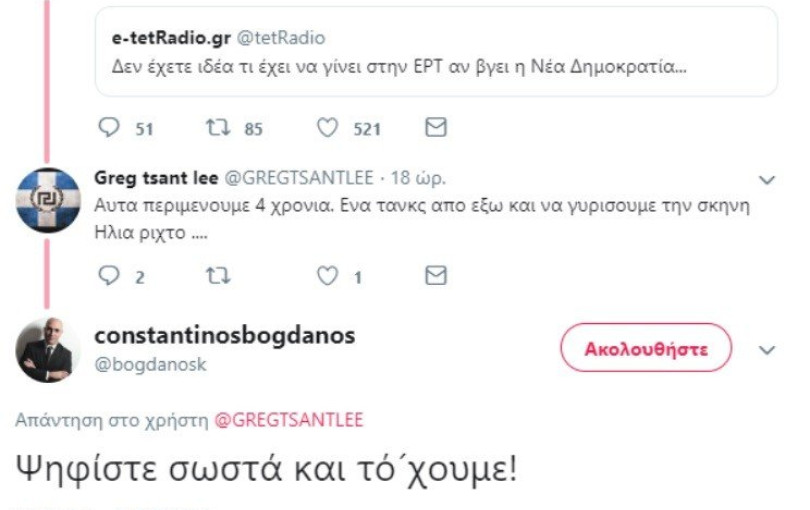The width and height of the screenshot is (810, 510).
Task: Expand constantinosbogdanos tweet options chevron
Action: pyautogui.click(x=767, y=350)
